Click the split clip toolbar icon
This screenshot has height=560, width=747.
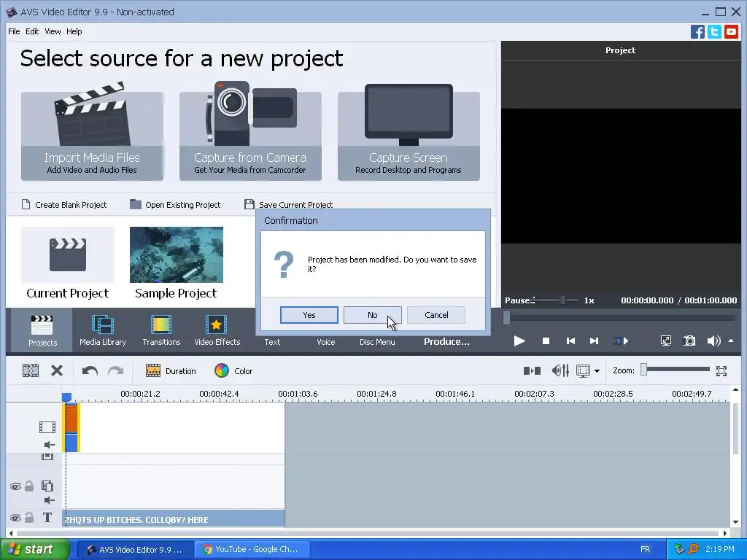pyautogui.click(x=31, y=370)
